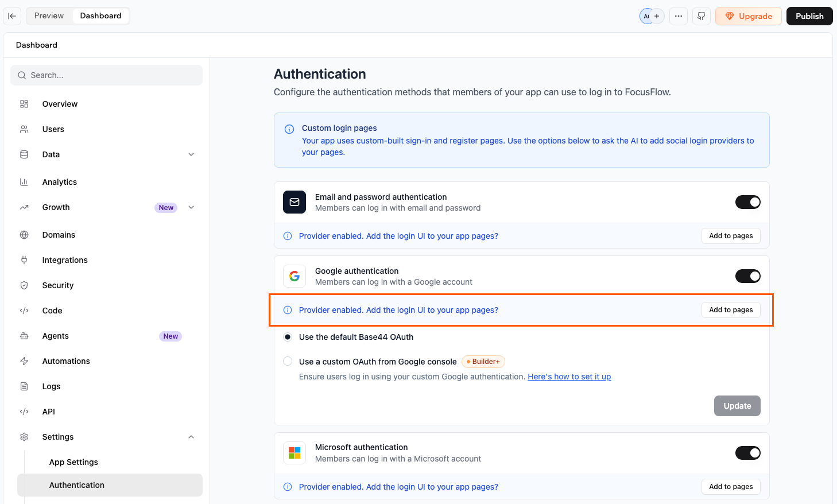The image size is (837, 504).
Task: Click the info icon in Custom login pages banner
Action: pyautogui.click(x=289, y=129)
